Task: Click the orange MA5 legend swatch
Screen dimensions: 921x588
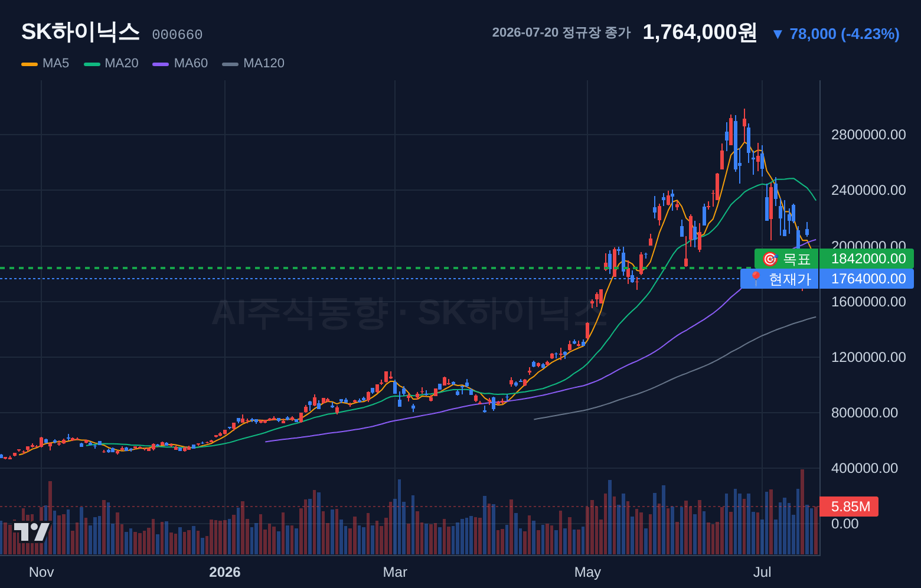Action: coord(30,64)
